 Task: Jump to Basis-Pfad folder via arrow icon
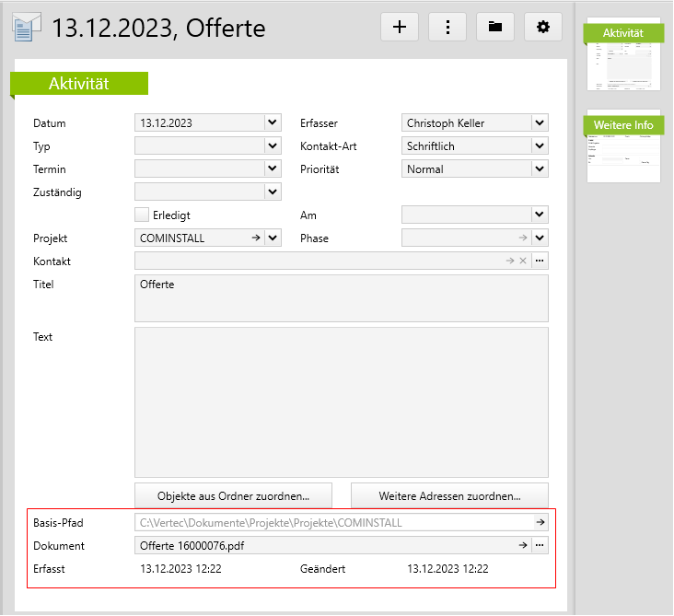tap(540, 523)
